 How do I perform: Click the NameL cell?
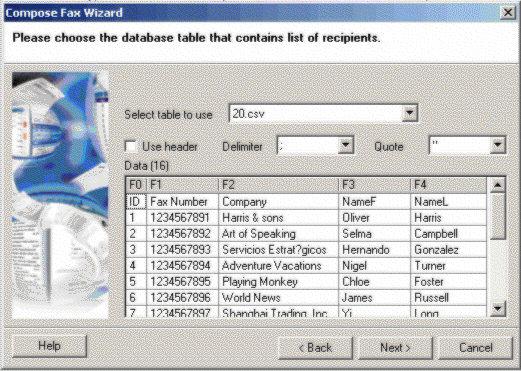coord(449,202)
